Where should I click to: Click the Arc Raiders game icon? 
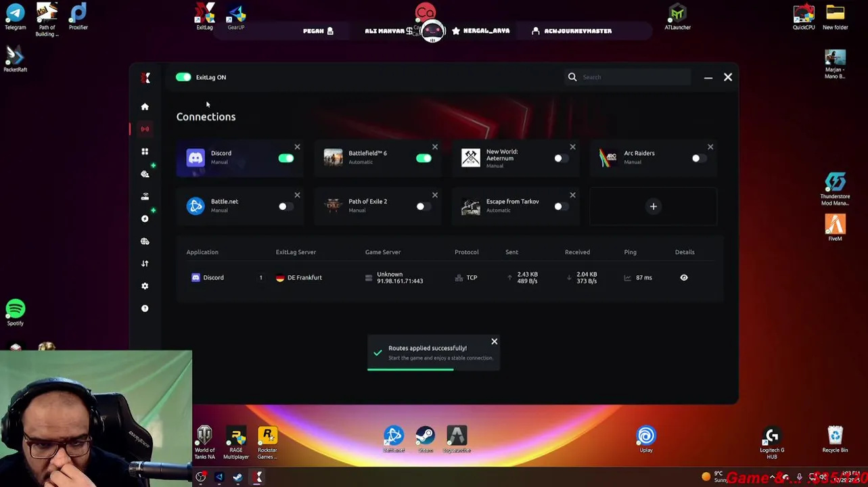point(608,158)
